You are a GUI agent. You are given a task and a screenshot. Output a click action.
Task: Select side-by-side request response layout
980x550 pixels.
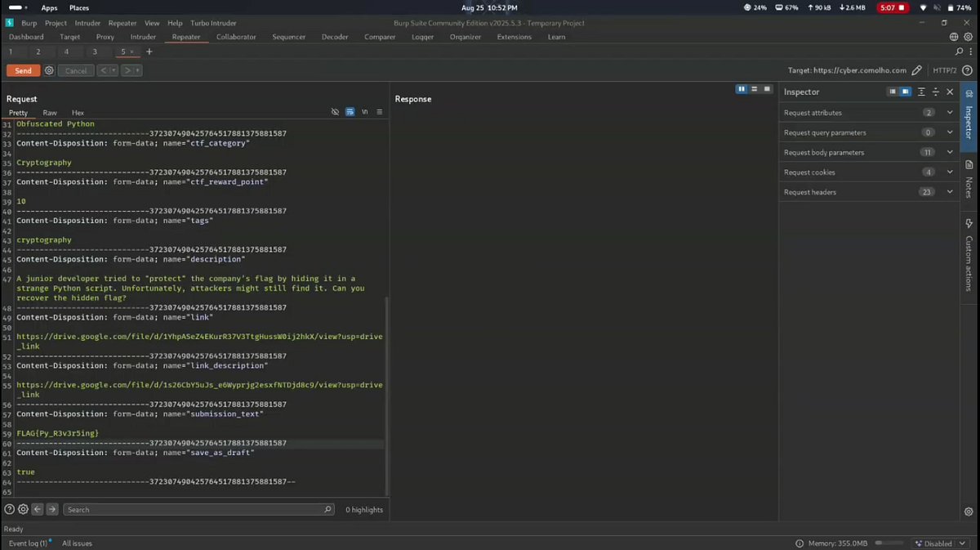pyautogui.click(x=742, y=89)
